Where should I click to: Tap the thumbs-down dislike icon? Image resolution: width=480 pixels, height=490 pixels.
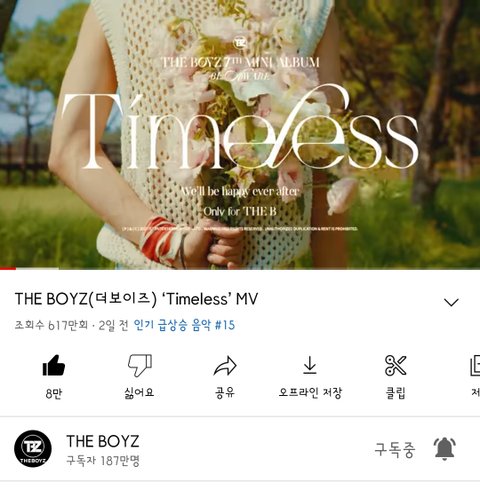(x=140, y=365)
